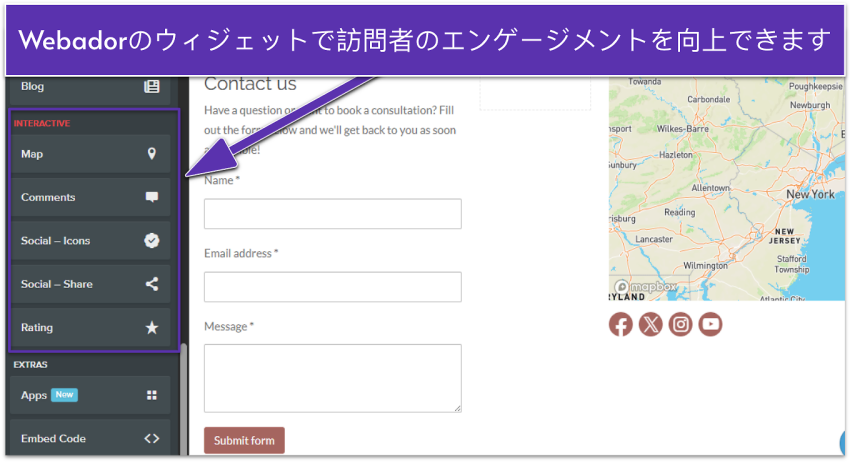Click the Hazleton label on map
The height and width of the screenshot is (466, 850).
coord(676,155)
